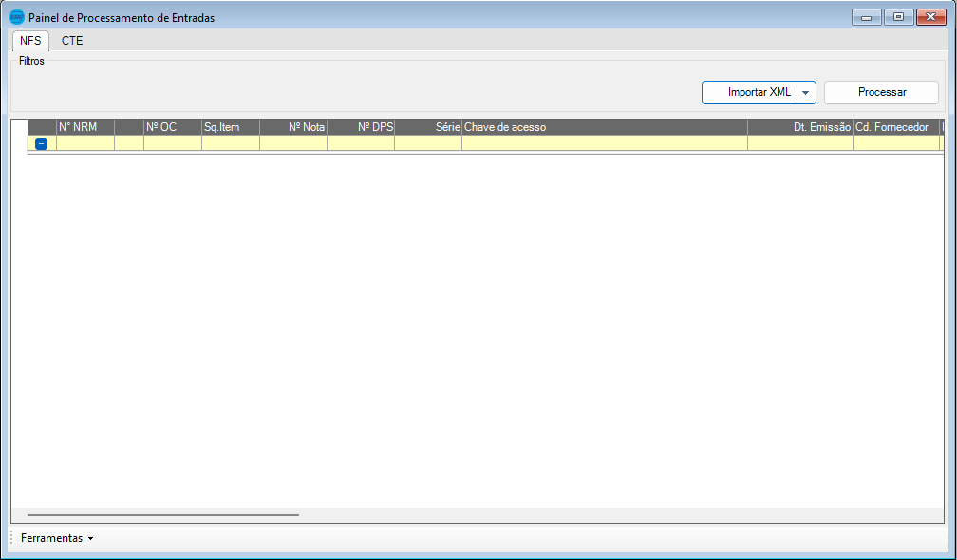
Task: Click the horizontal scrollbar thumb of the grid
Action: click(x=163, y=515)
